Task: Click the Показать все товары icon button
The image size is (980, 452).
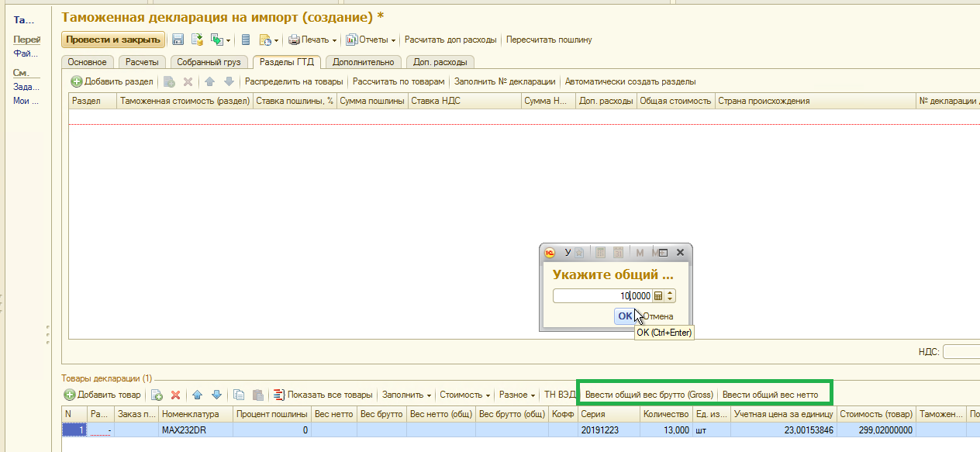Action: click(279, 395)
